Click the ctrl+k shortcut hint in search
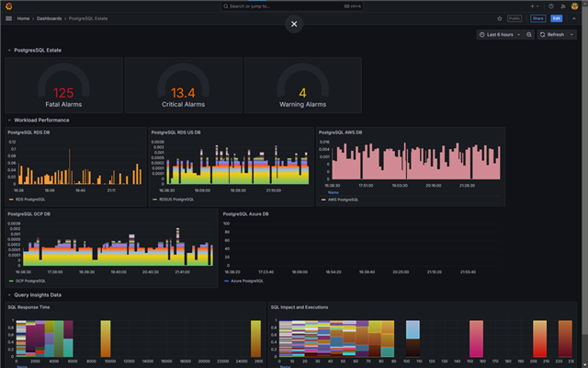 [353, 6]
